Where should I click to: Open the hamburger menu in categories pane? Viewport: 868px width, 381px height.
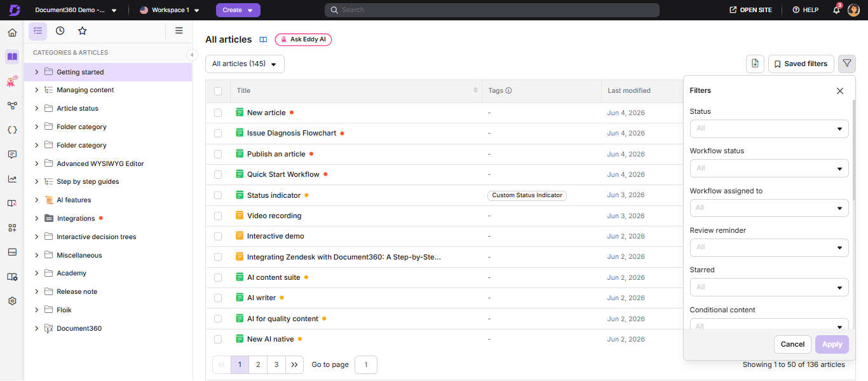coord(179,31)
